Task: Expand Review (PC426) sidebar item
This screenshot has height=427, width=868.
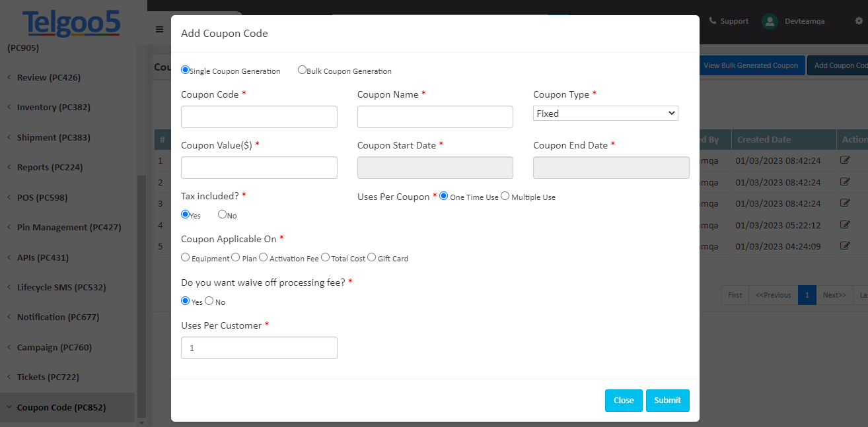Action: [x=49, y=77]
